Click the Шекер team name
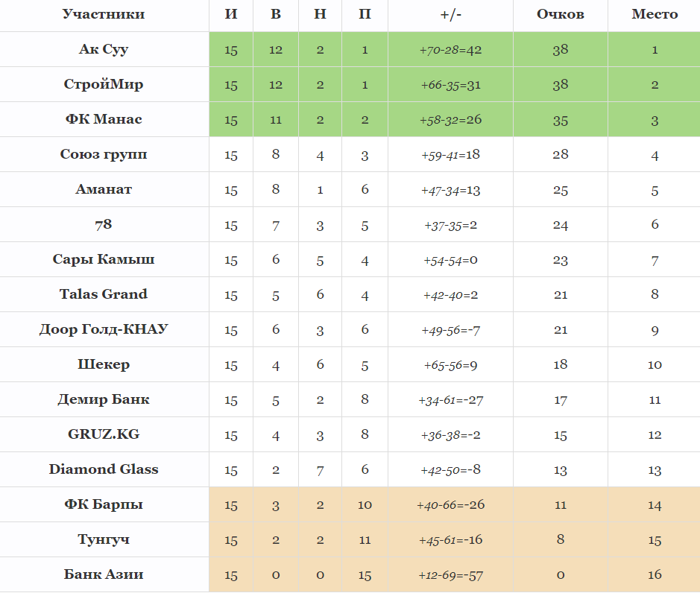Image resolution: width=700 pixels, height=593 pixels. tap(104, 364)
